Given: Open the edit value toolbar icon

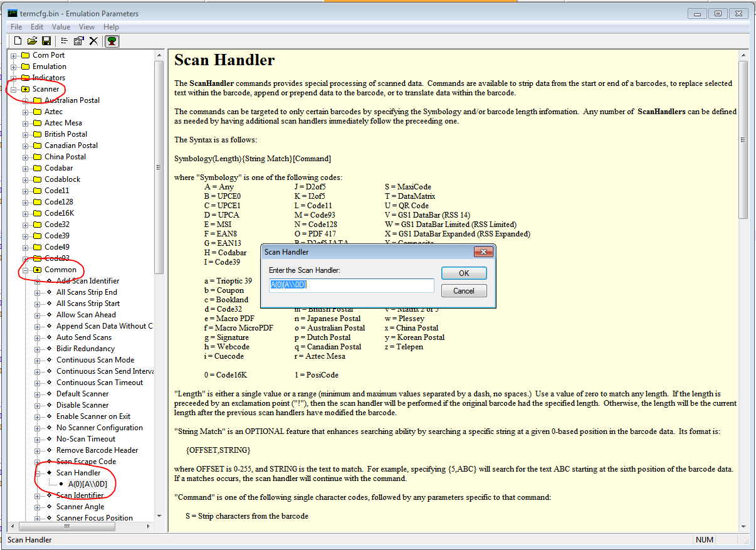Looking at the screenshot, I should pos(79,40).
